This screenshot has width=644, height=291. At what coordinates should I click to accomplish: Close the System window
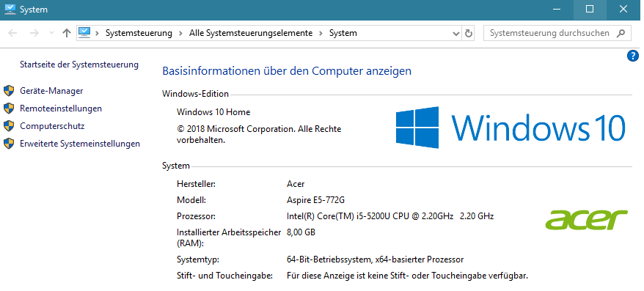coord(623,9)
